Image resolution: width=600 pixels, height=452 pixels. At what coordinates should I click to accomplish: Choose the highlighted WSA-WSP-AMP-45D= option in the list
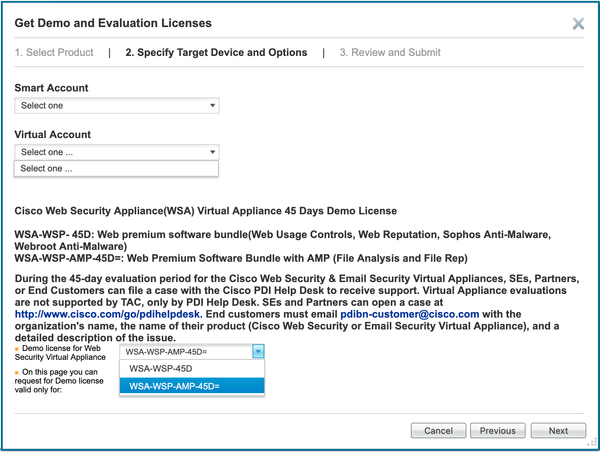click(192, 386)
